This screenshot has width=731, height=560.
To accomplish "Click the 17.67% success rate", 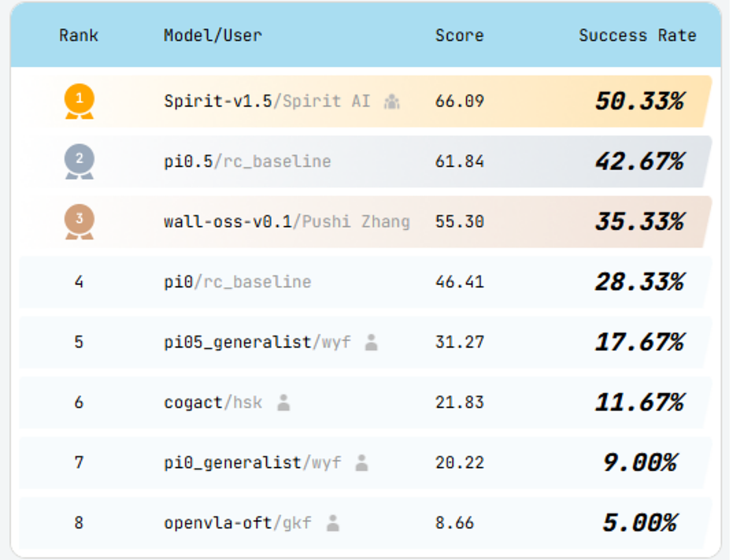I will coord(640,342).
